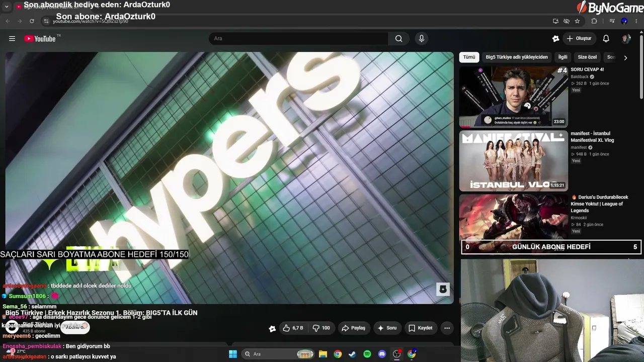Open the Darius League of Legends thumbnail
644x362 pixels.
[514, 217]
